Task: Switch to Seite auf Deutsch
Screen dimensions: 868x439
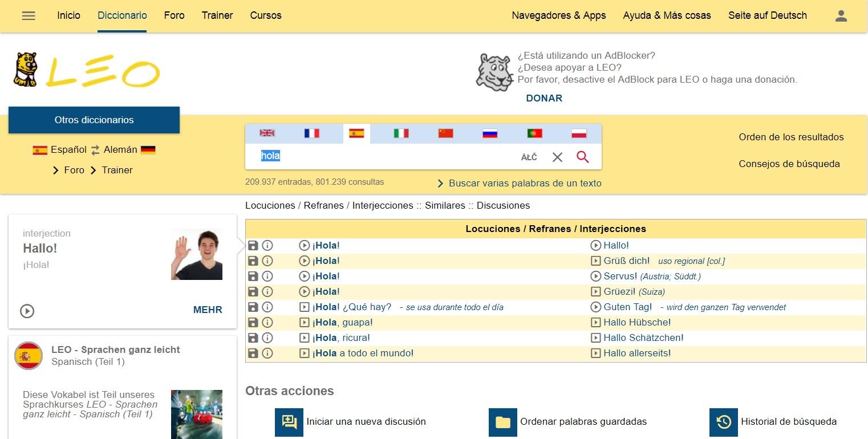Action: click(x=767, y=16)
